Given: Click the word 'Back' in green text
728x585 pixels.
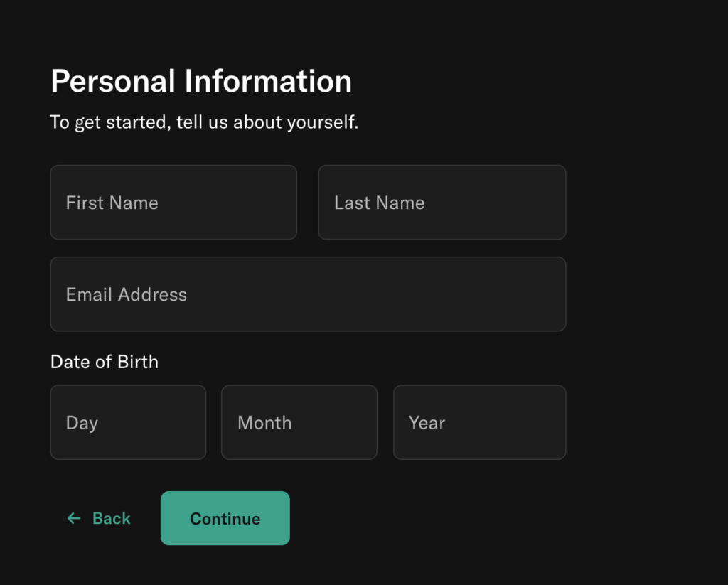Looking at the screenshot, I should 112,518.
